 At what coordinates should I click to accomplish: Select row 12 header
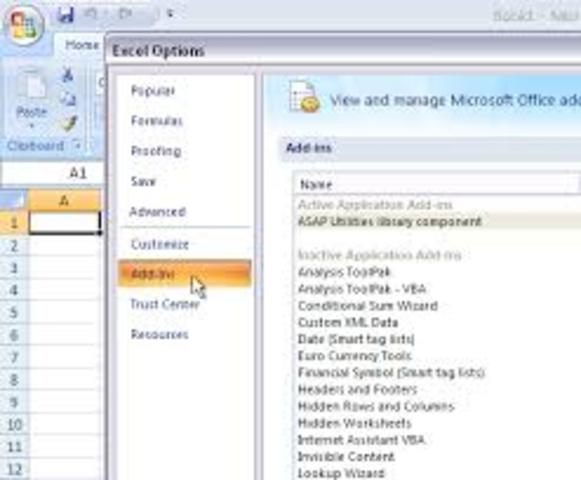click(14, 469)
